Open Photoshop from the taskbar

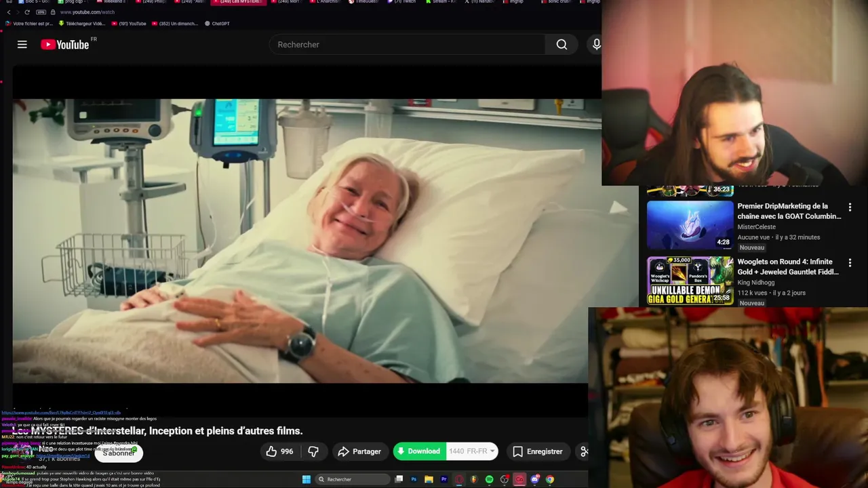click(414, 479)
